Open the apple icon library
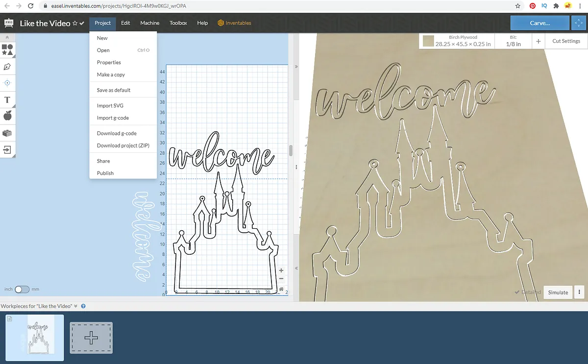 point(7,116)
